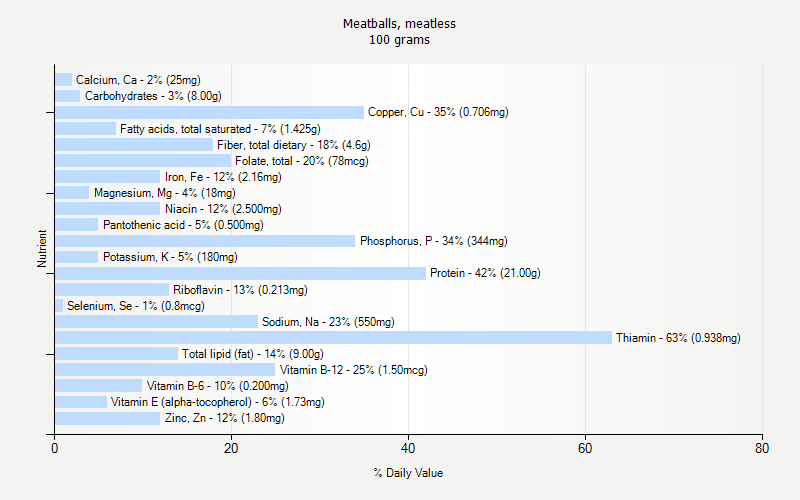Click the Thiamin 63% bar
800x500 pixels.
tap(333, 338)
